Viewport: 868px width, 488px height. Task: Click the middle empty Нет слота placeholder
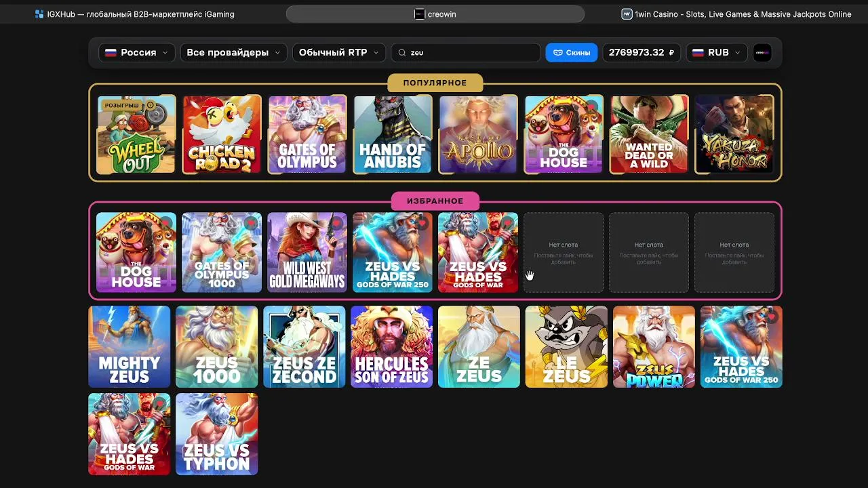pos(649,253)
